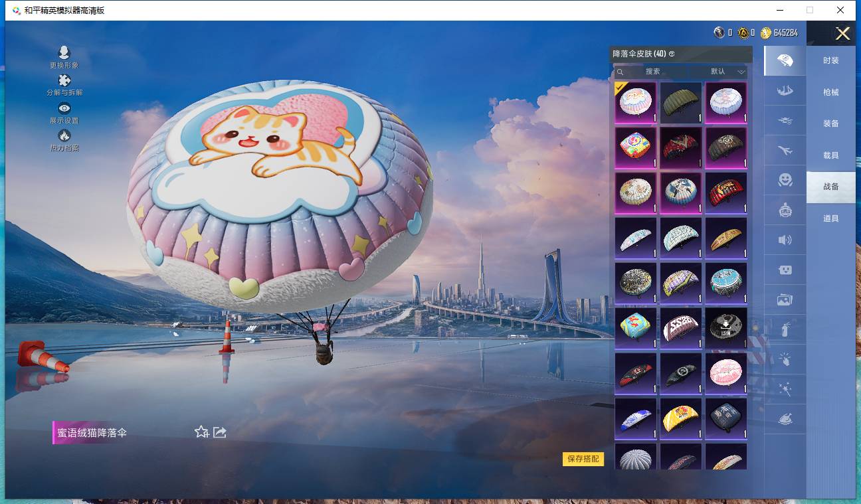Open the glider wing category icon
The width and height of the screenshot is (861, 504).
(785, 91)
